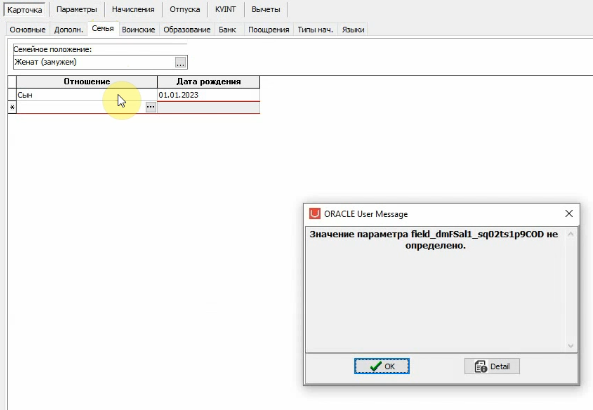Click the error message text field_dmFSal1_sq02ts1p9COD
Viewport: 593px width, 410px height.
pyautogui.click(x=477, y=234)
